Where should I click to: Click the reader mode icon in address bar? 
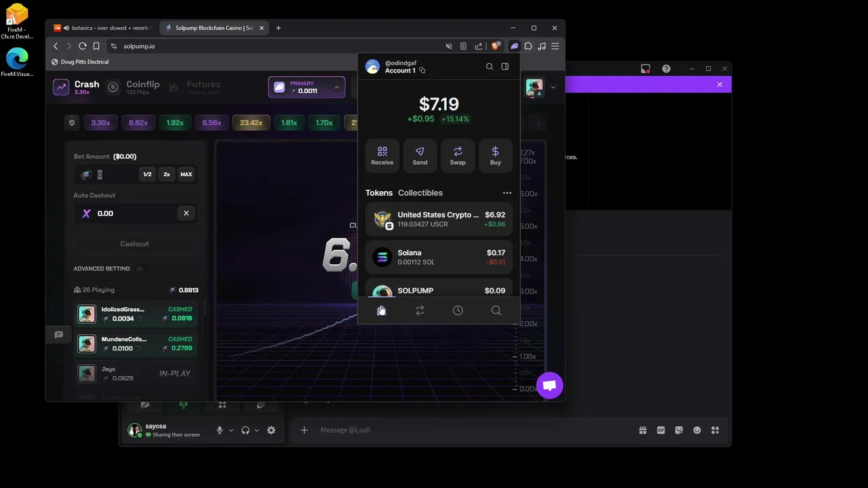(463, 46)
